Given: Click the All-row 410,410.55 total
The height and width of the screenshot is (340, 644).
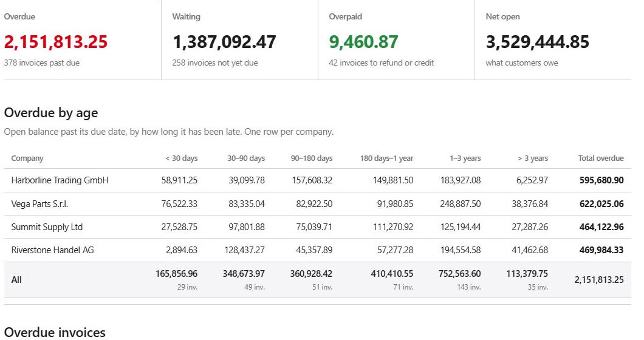Looking at the screenshot, I should 392,274.
